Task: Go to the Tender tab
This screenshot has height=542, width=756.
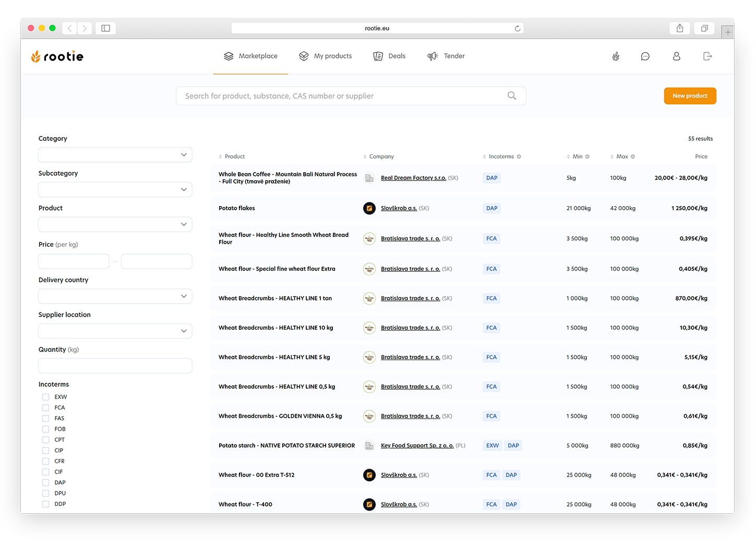Action: click(x=446, y=56)
